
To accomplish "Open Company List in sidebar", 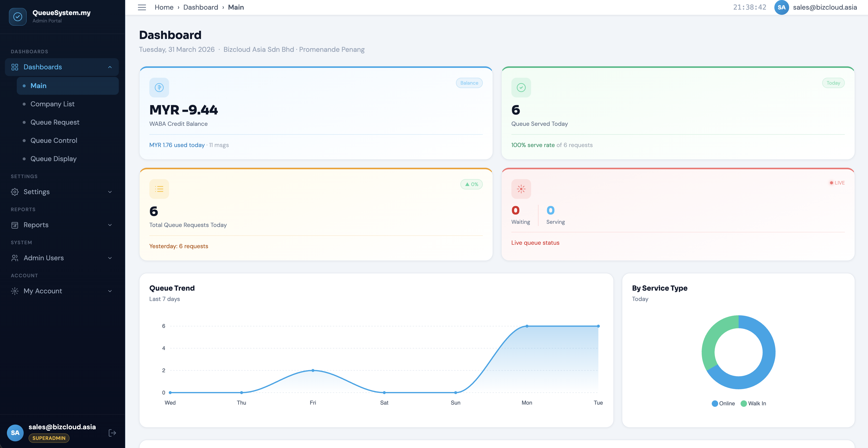I will tap(68, 104).
